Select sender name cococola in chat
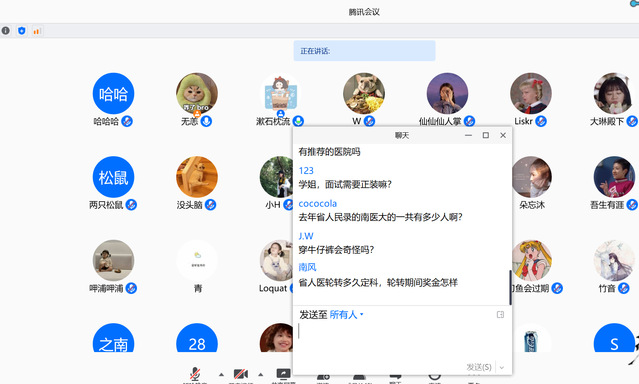This screenshot has width=639, height=384. pos(318,203)
